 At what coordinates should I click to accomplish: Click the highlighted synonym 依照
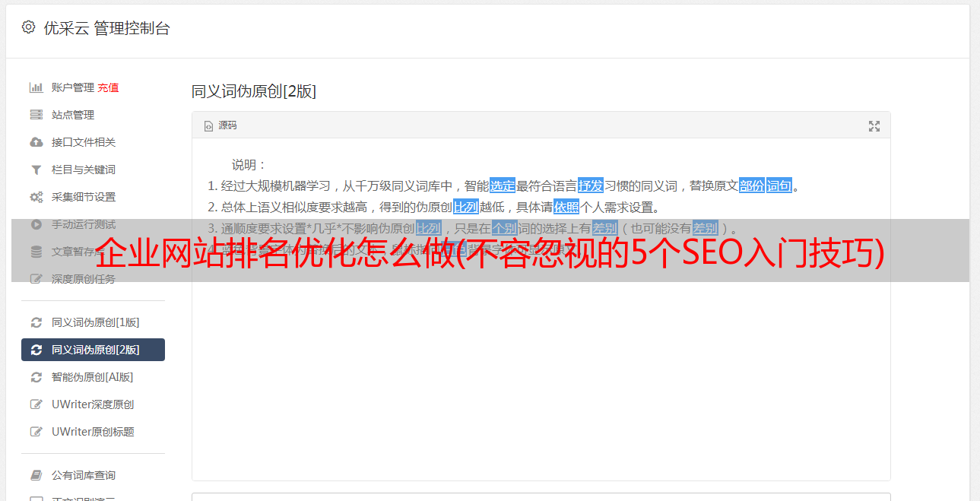[x=566, y=207]
